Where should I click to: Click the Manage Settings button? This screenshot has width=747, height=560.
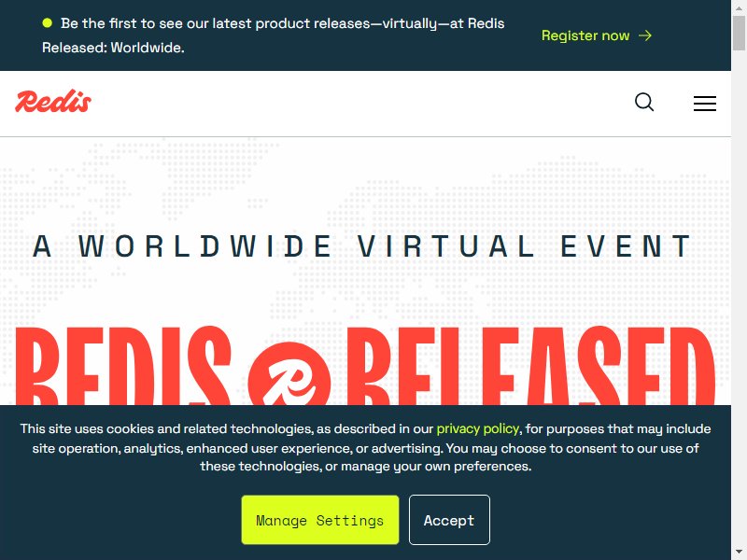tap(320, 520)
